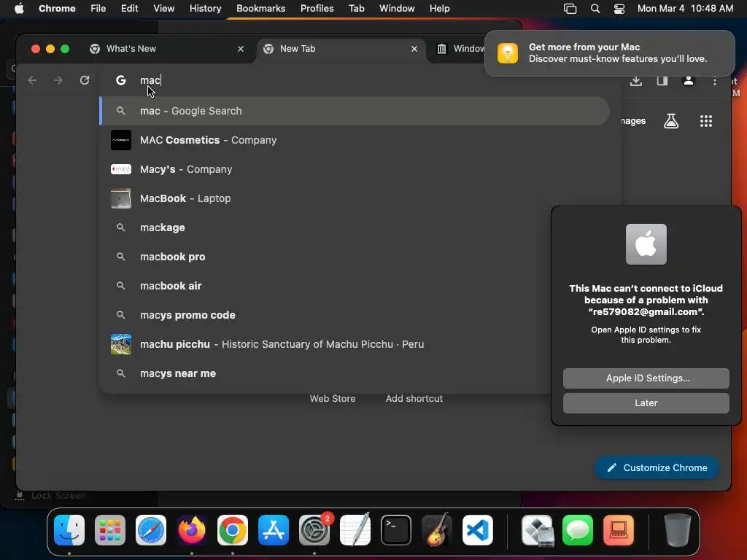Image resolution: width=747 pixels, height=560 pixels.
Task: Click the Add shortcut link
Action: pos(414,399)
